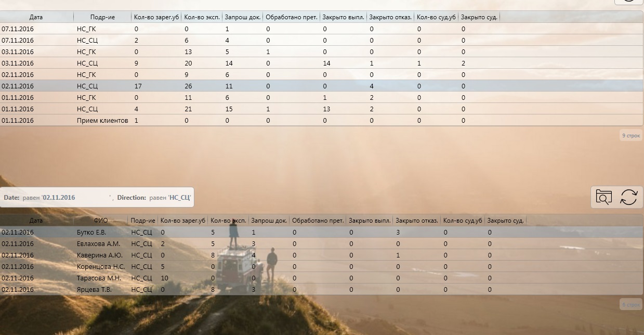The height and width of the screenshot is (335, 644).
Task: Click upper table Запрош док. header
Action: click(x=242, y=17)
